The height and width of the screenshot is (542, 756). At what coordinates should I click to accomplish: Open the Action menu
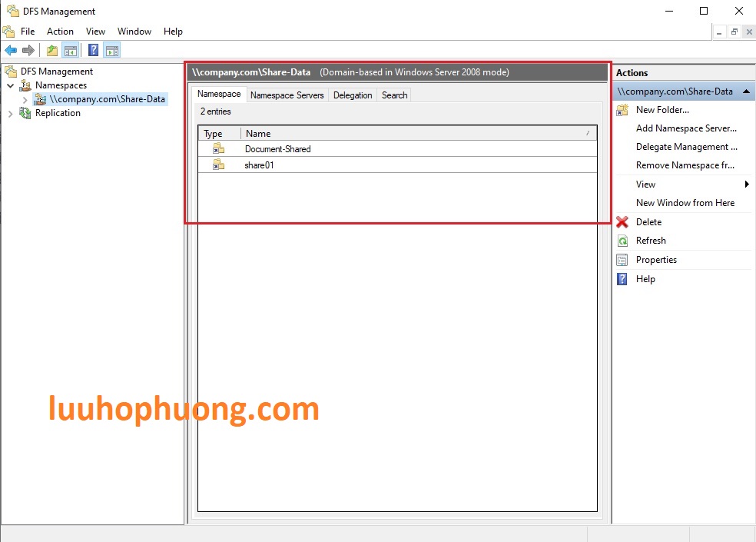tap(60, 32)
